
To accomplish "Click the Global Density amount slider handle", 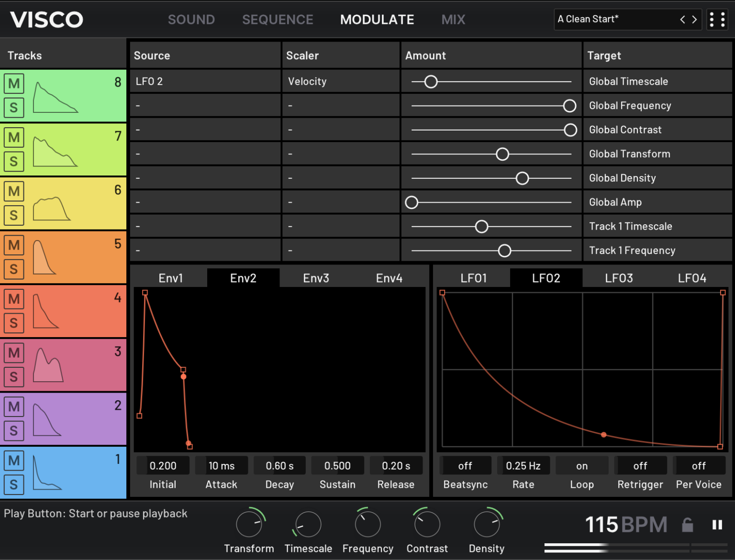I will coord(522,178).
